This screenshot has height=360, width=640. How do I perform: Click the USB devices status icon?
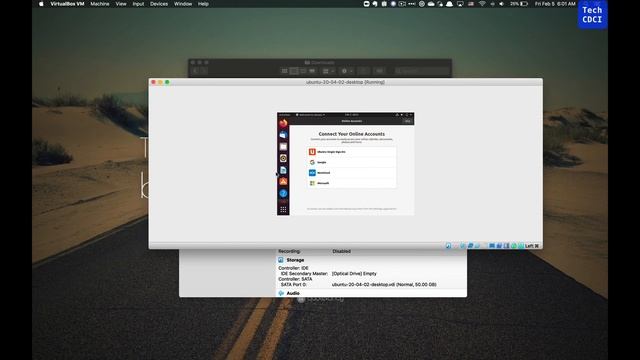[478, 246]
